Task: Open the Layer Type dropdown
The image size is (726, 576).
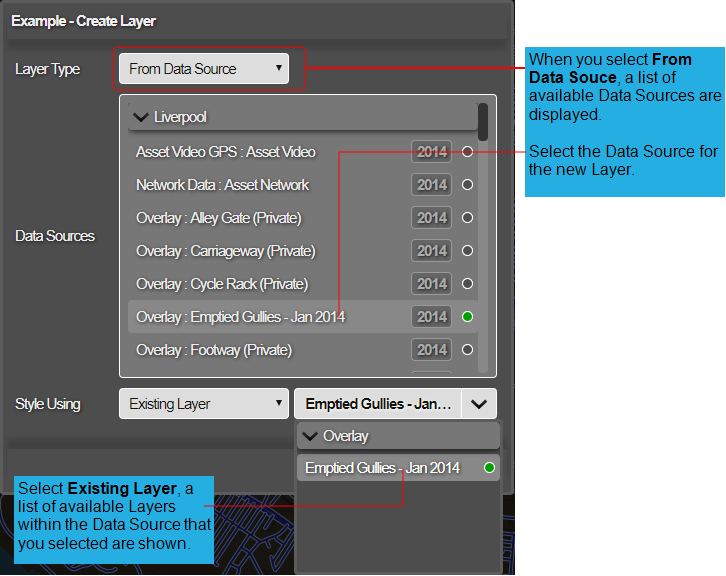Action: 204,69
